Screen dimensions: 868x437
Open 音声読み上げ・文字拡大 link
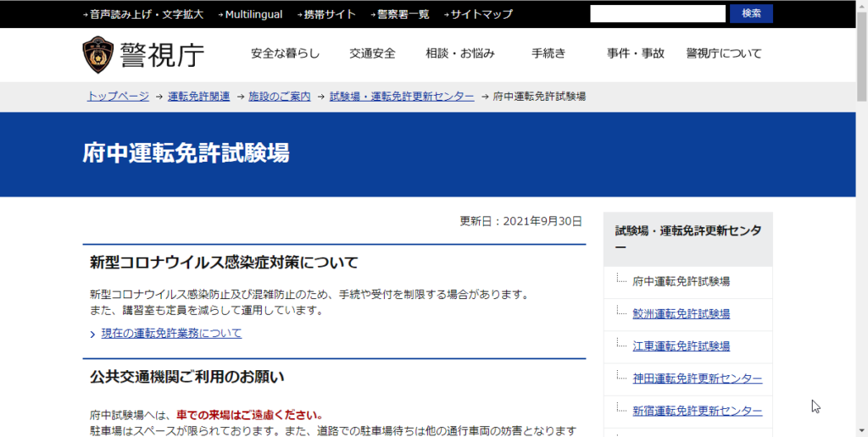click(147, 14)
